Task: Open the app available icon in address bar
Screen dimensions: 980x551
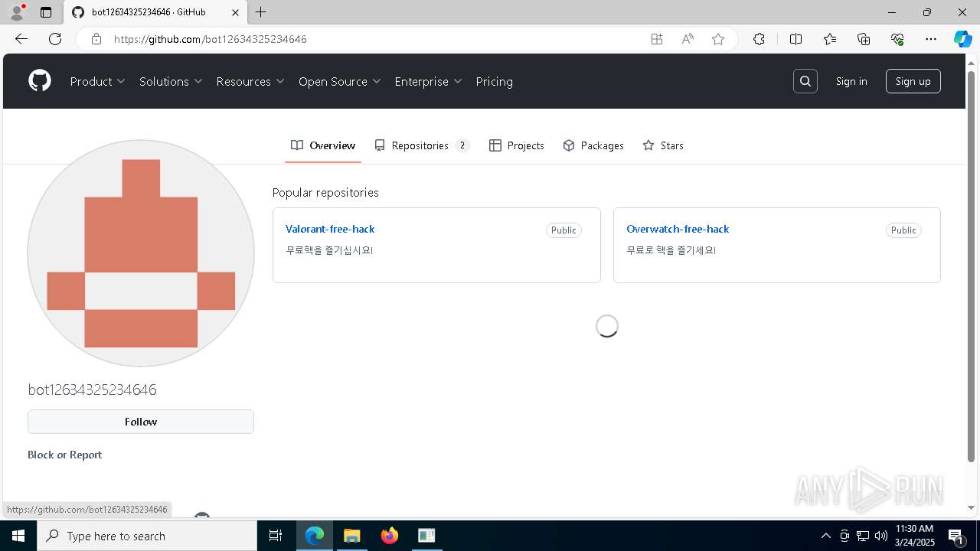Action: click(x=657, y=39)
